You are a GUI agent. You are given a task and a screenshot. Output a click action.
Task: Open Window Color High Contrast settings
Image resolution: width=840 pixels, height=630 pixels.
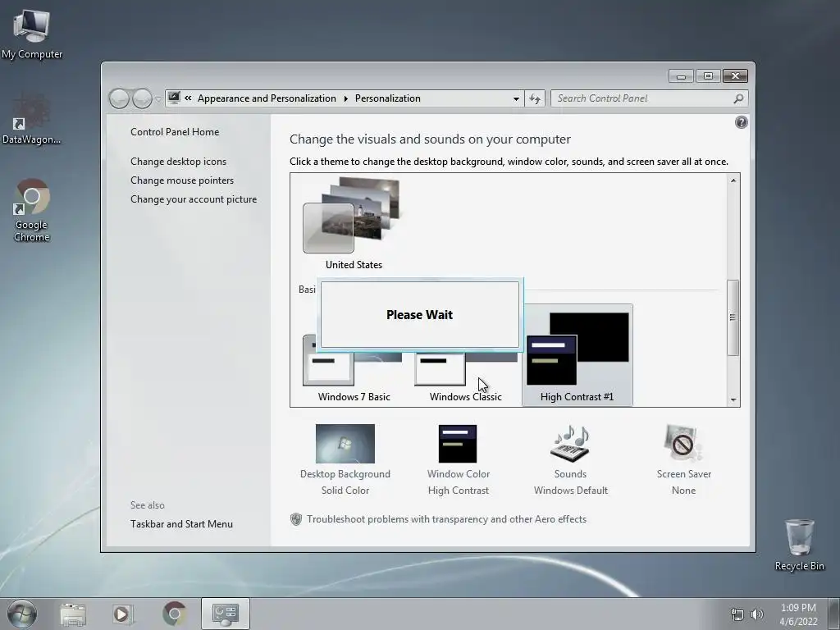point(458,459)
